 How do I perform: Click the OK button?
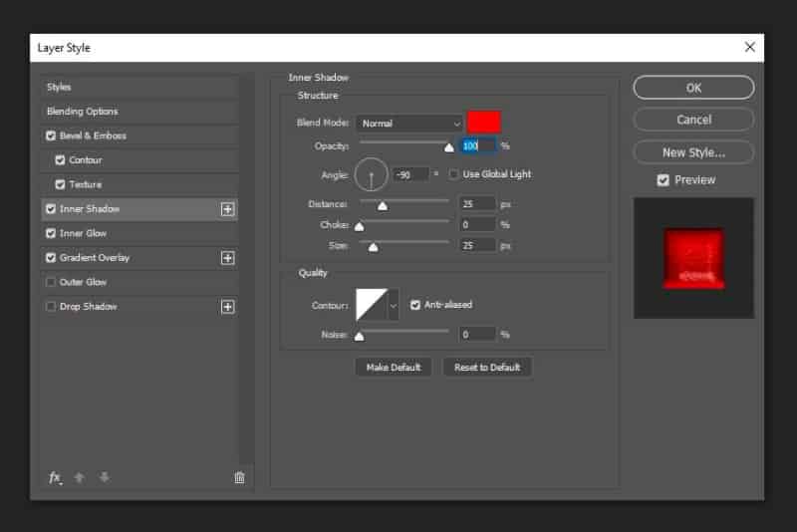click(x=693, y=88)
